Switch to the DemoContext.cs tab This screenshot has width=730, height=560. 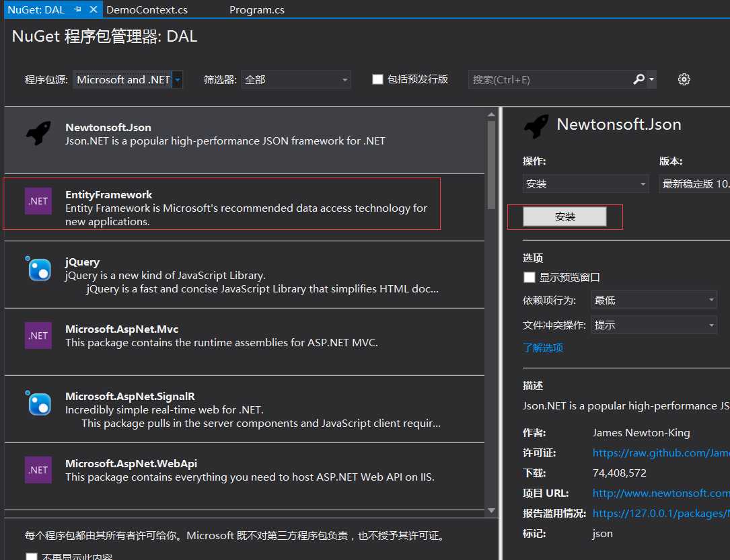147,10
